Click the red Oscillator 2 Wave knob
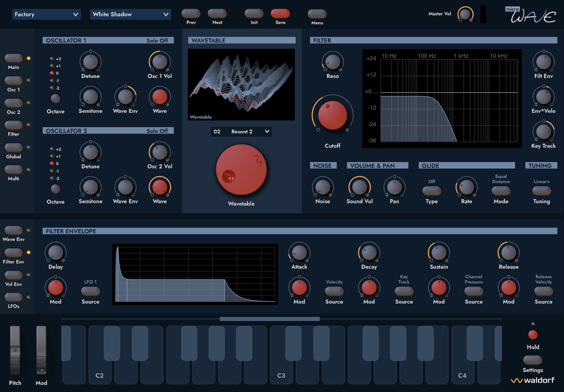Image resolution: width=564 pixels, height=392 pixels. pos(160,187)
